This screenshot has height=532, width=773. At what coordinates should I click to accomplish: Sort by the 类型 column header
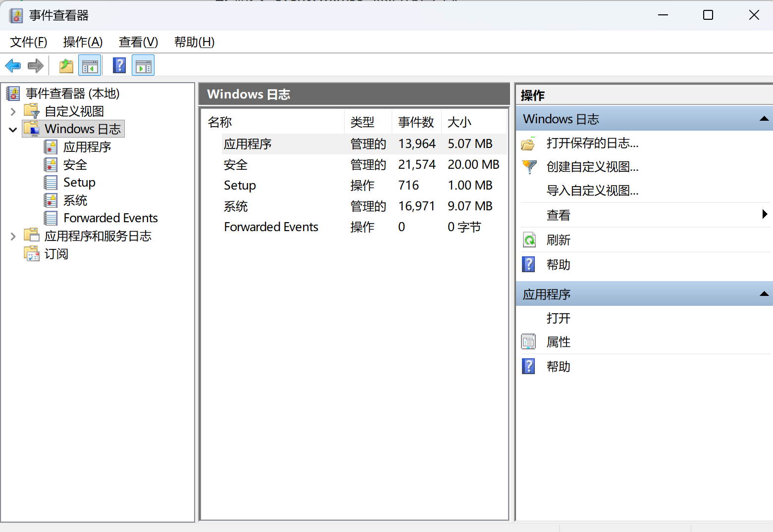point(368,122)
